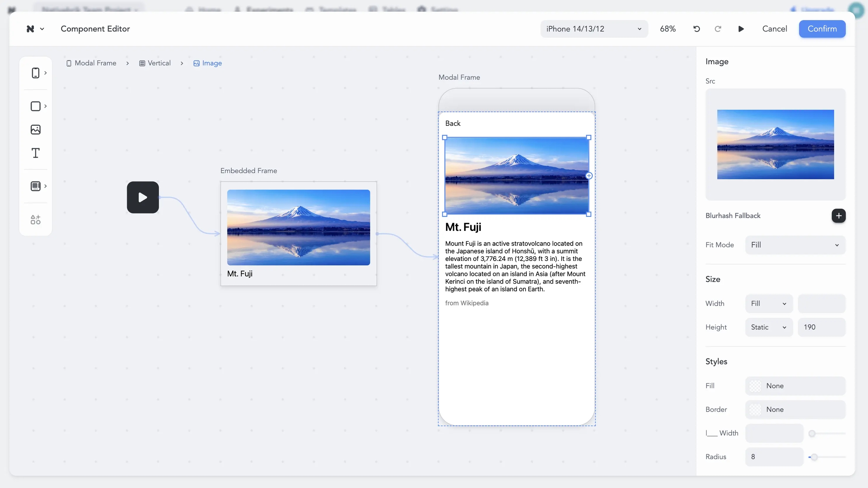Click the Fill color None swatch

[x=755, y=386]
